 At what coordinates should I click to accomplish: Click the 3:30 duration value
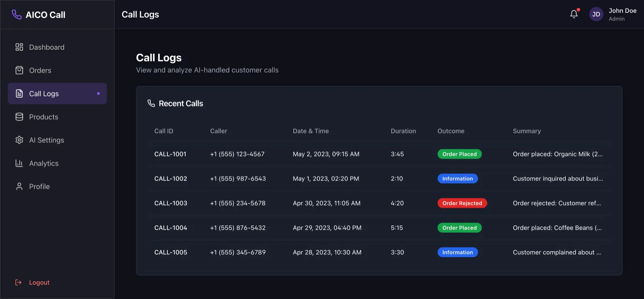coord(397,252)
